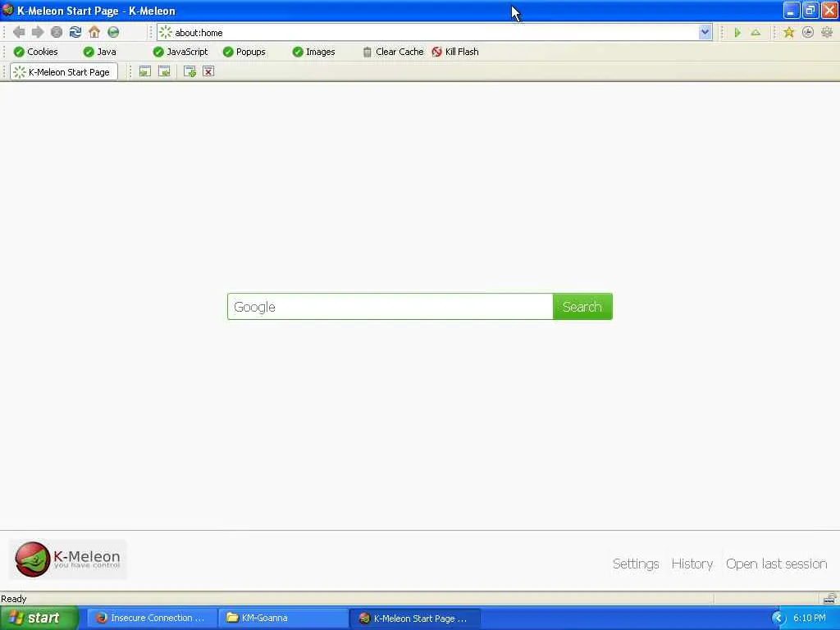840x630 pixels.
Task: Go to the Home page
Action: pos(94,32)
